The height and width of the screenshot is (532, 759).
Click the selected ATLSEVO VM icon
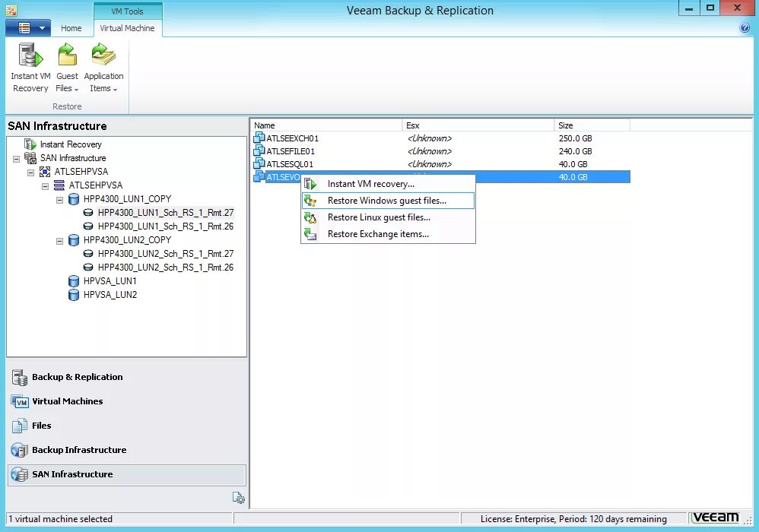pos(259,176)
